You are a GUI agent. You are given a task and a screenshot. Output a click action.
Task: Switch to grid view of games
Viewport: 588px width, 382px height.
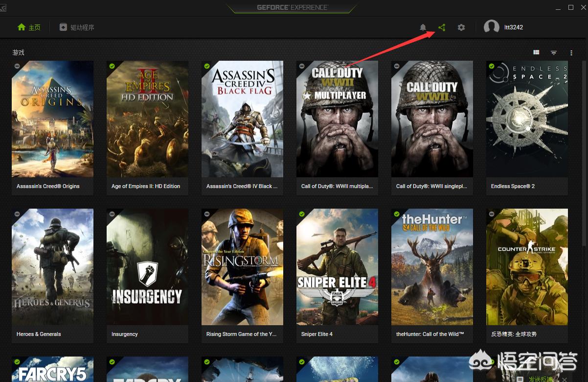[x=536, y=52]
